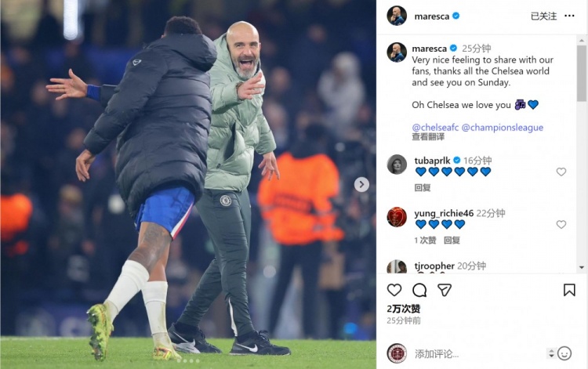Screen dimensions: 588x369
Task: Open the @championsleague mention link
Action: tap(503, 128)
